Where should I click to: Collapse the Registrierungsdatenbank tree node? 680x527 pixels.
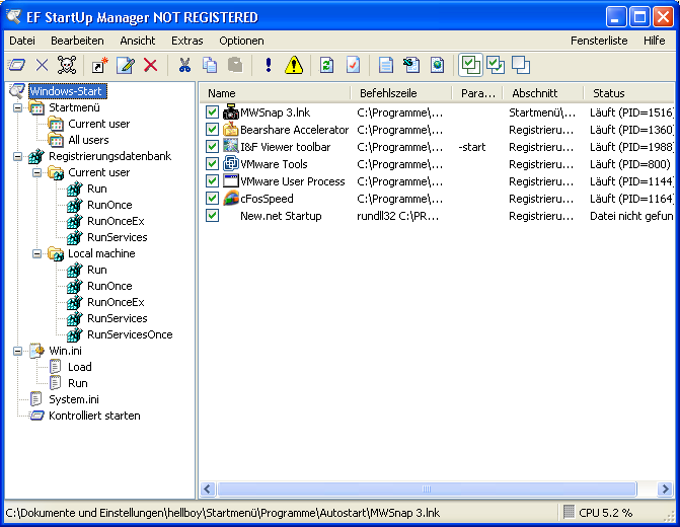pos(17,156)
